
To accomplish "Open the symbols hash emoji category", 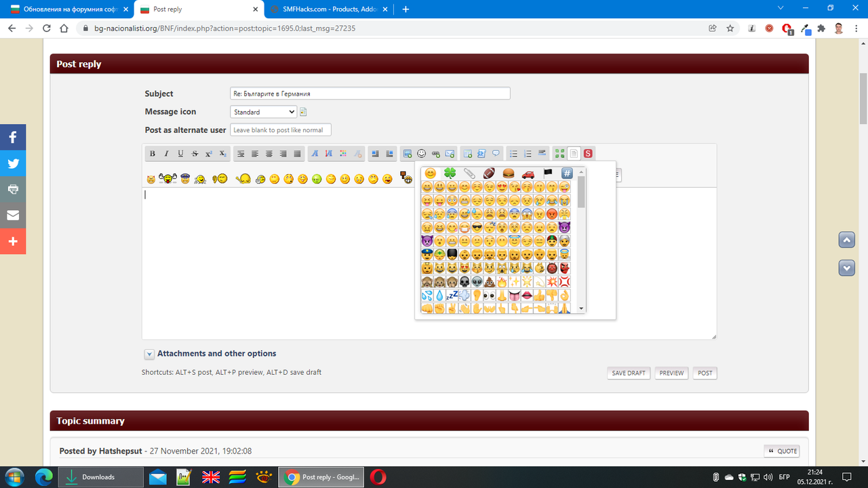I will [x=567, y=174].
